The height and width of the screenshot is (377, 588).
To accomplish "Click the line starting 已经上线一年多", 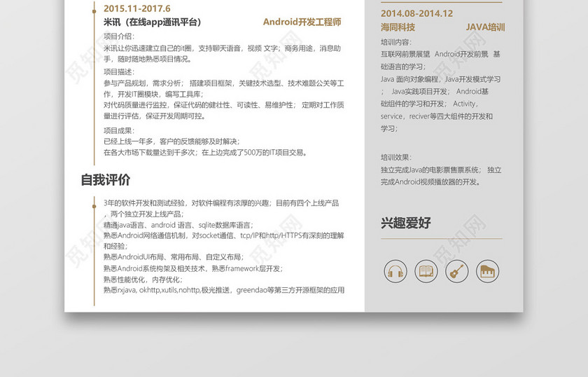I will (x=171, y=142).
